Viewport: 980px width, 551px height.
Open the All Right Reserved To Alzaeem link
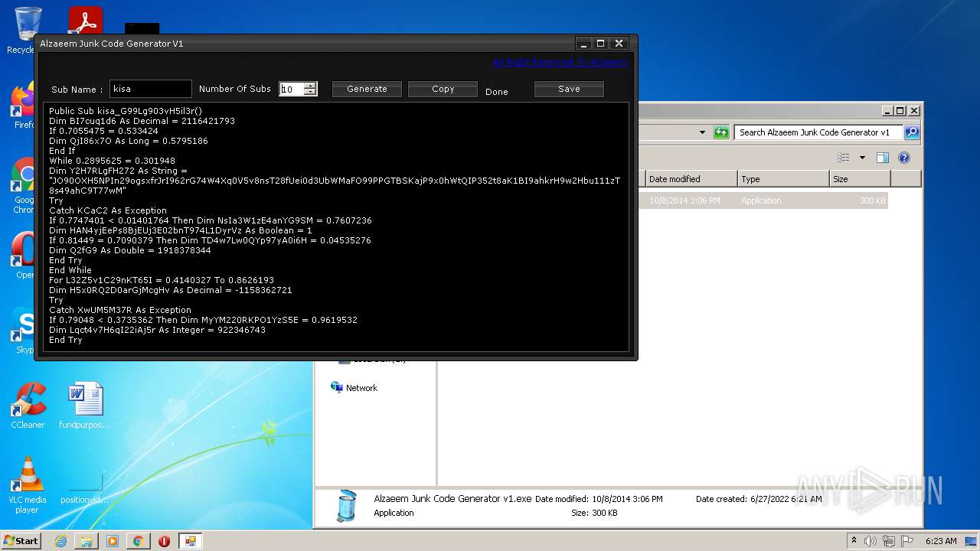[x=560, y=62]
